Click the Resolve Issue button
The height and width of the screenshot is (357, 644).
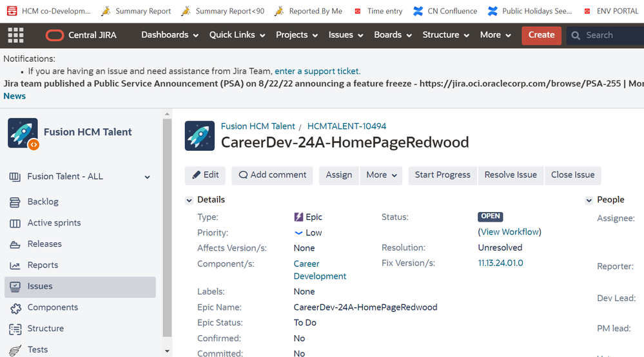pos(511,175)
